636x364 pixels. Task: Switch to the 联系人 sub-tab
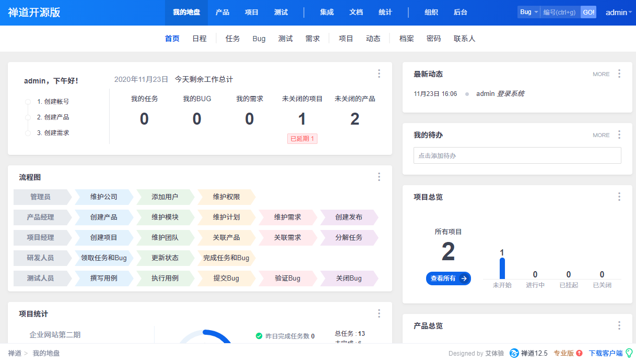(465, 39)
